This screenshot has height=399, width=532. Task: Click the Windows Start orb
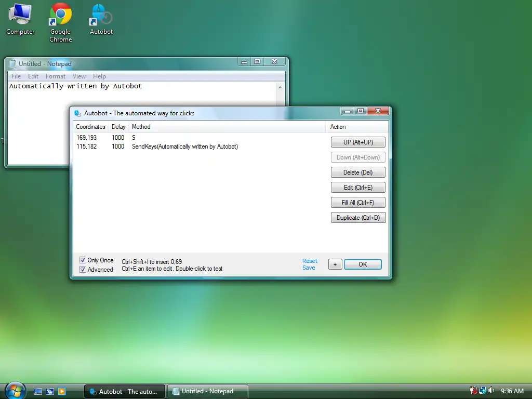(x=15, y=391)
